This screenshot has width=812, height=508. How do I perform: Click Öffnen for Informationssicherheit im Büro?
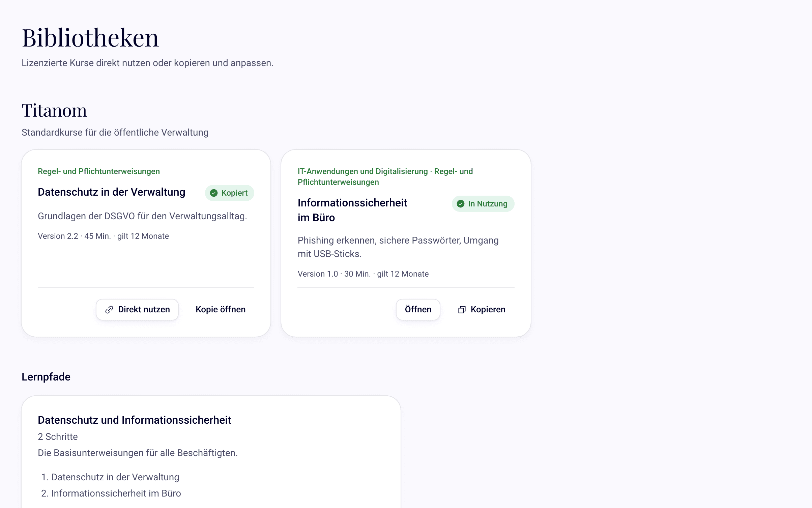pos(418,310)
